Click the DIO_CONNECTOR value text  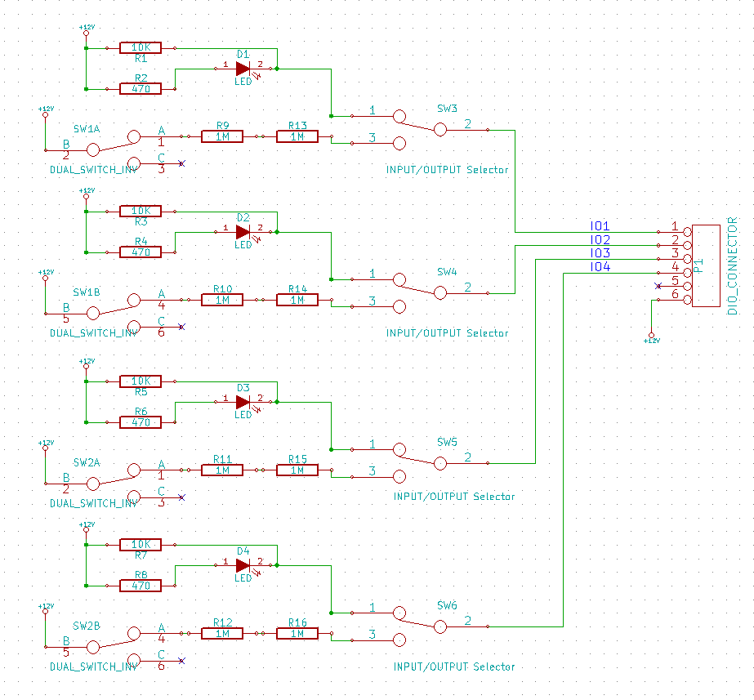pyautogui.click(x=733, y=265)
